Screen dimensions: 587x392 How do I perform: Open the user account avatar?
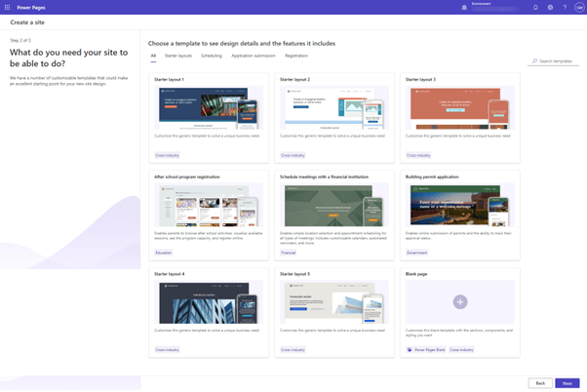579,7
